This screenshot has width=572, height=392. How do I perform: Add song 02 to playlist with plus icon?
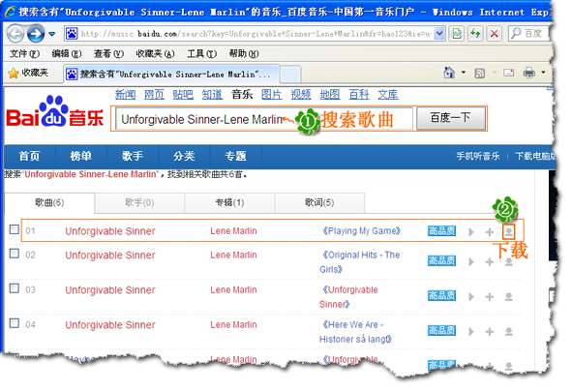[490, 262]
